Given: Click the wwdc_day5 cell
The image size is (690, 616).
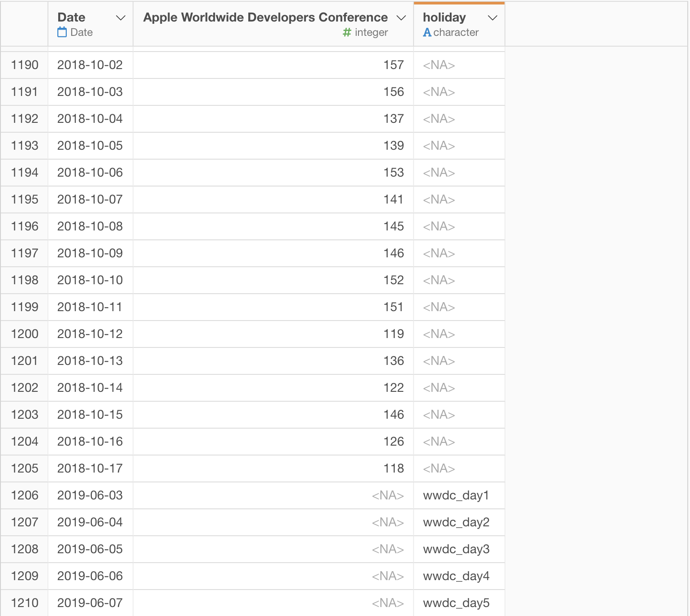Looking at the screenshot, I should tap(456, 603).
